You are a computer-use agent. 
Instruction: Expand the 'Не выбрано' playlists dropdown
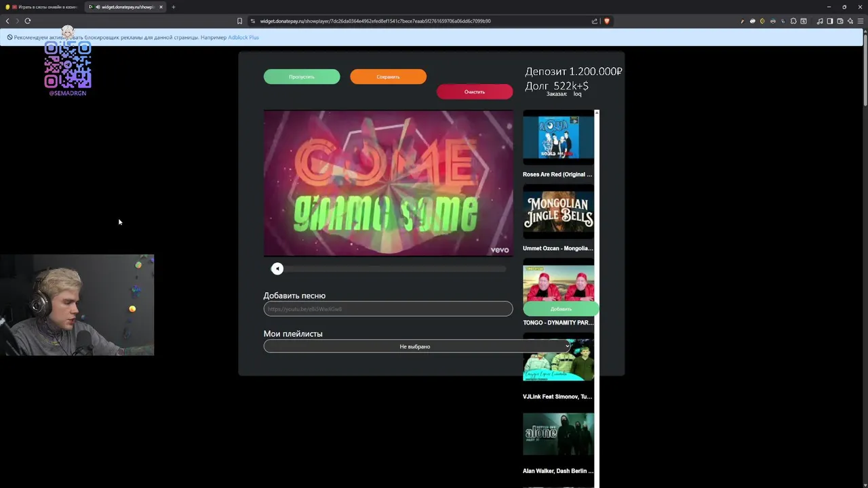click(417, 346)
